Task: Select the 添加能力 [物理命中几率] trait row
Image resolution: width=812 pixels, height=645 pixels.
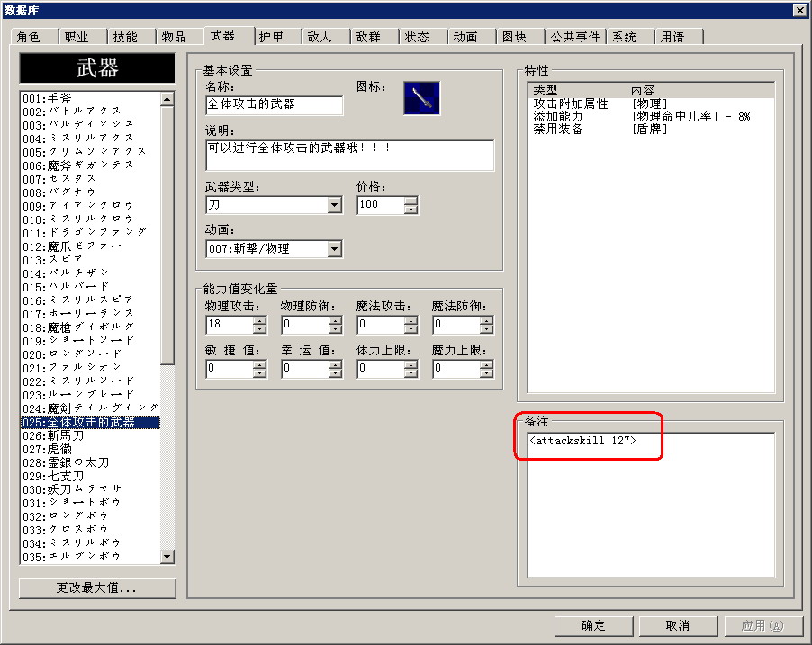Action: click(x=651, y=116)
